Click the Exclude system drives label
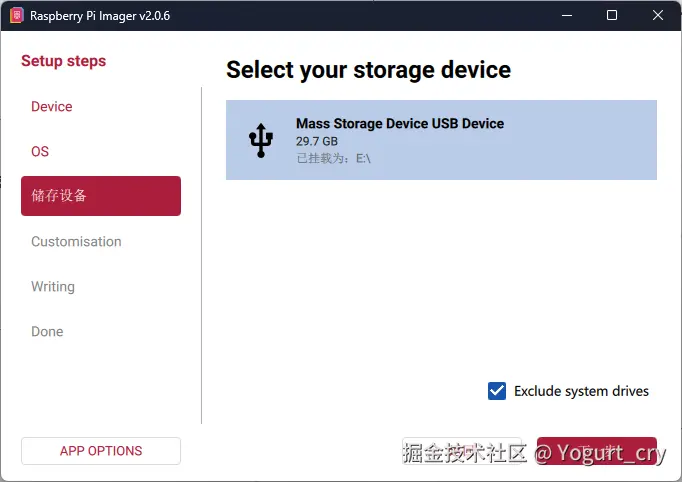This screenshot has width=682, height=482. [x=581, y=391]
